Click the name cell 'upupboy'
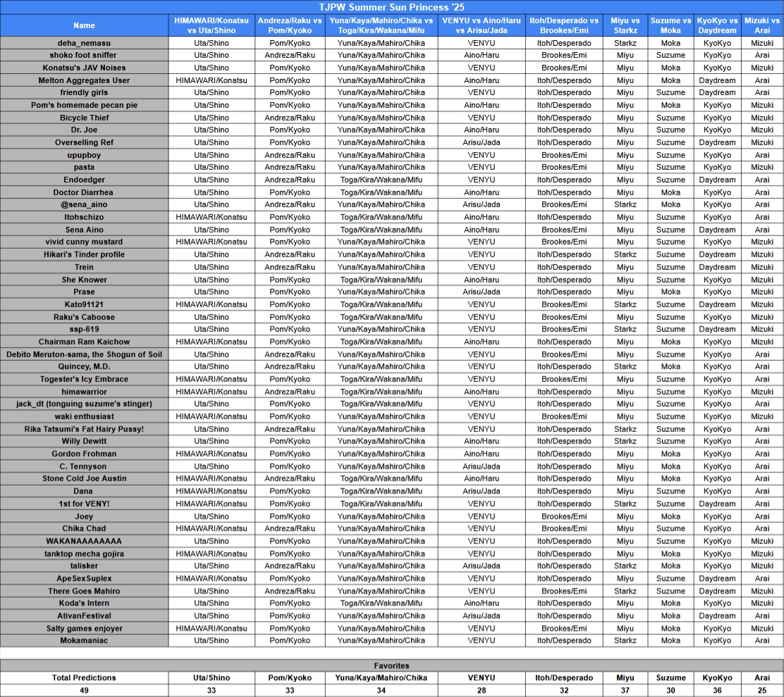The height and width of the screenshot is (697, 784). coord(84,155)
